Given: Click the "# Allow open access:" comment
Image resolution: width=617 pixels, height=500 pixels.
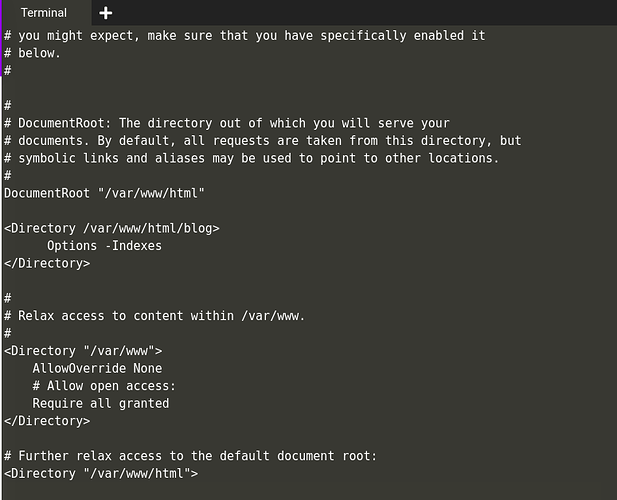Looking at the screenshot, I should [x=104, y=386].
